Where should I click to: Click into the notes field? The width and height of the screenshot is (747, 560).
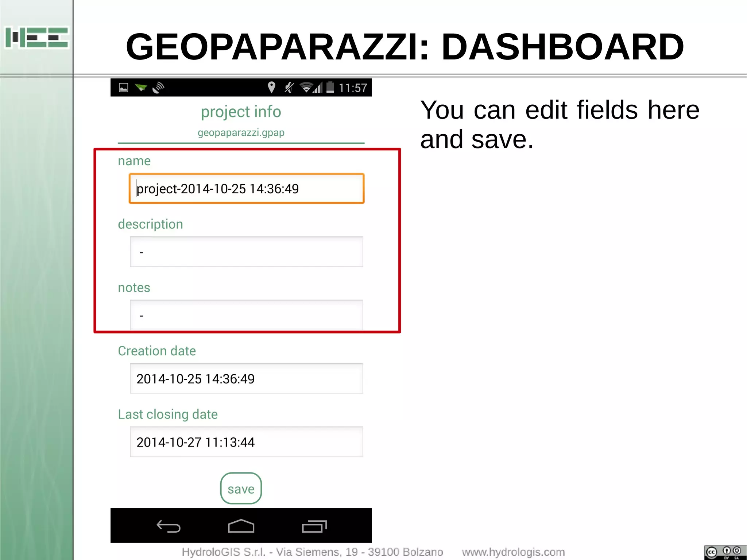[x=247, y=315]
